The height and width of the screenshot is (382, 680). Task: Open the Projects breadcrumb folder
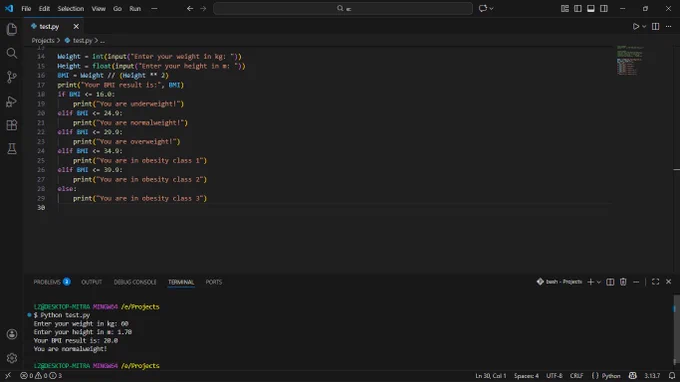coord(43,40)
